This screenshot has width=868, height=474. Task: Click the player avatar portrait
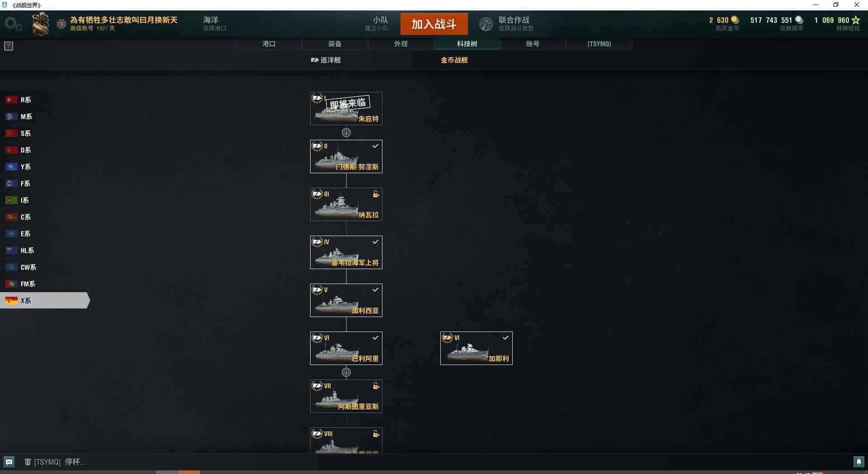coord(41,24)
